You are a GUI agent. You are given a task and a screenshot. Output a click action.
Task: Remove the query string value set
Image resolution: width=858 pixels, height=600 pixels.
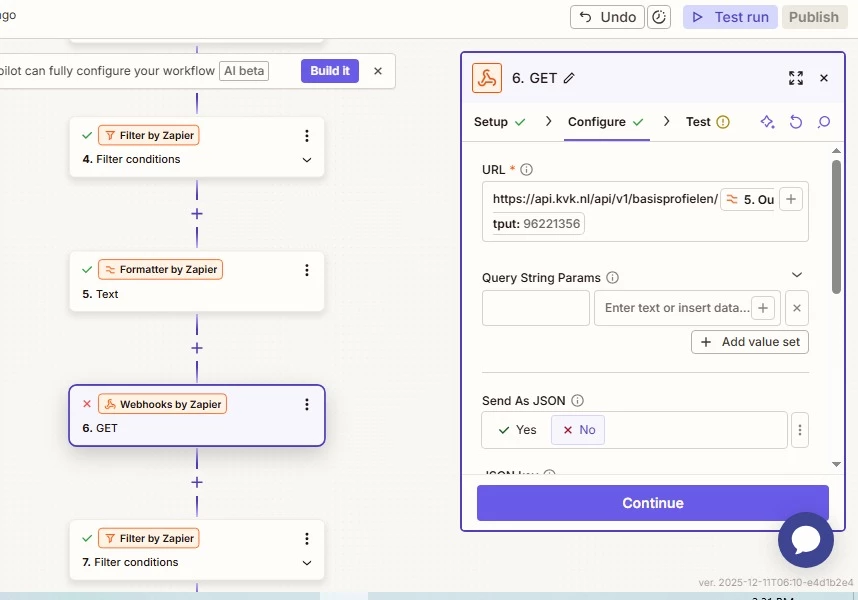[x=797, y=308]
